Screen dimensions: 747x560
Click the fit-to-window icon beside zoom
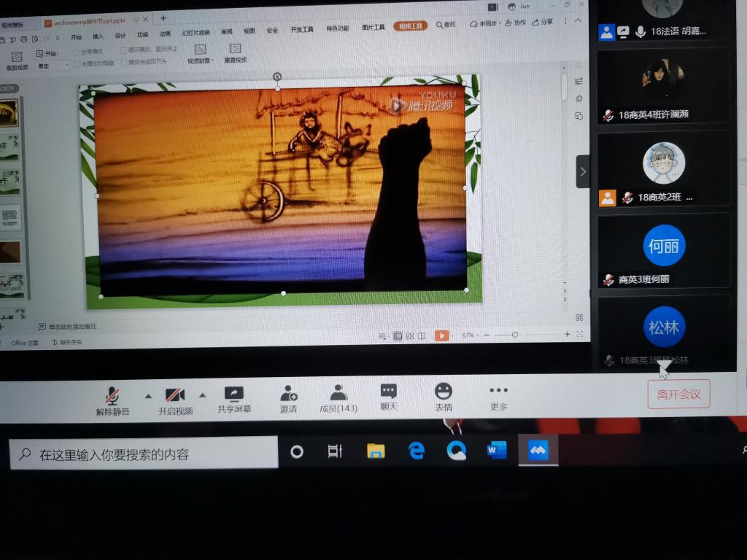coord(579,334)
